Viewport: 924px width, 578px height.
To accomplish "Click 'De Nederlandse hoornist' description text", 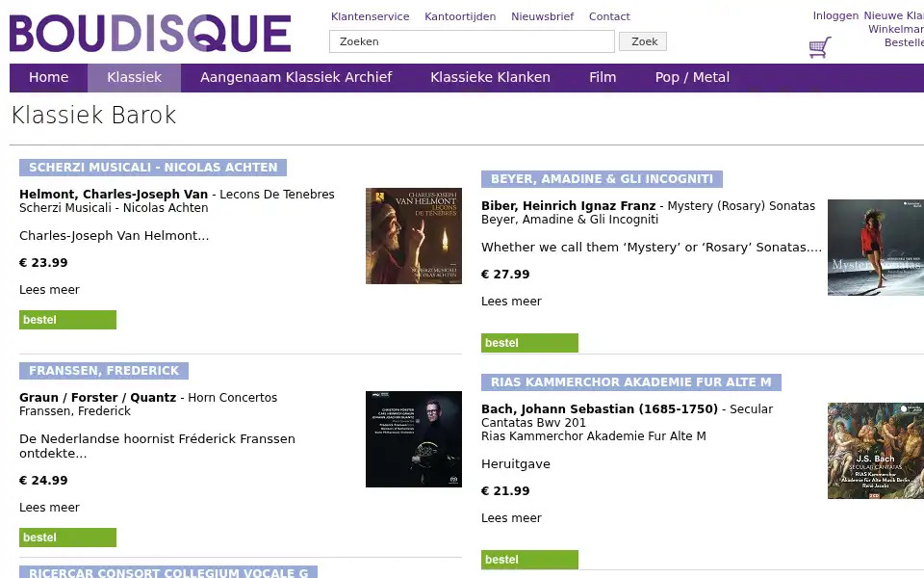I will [157, 446].
